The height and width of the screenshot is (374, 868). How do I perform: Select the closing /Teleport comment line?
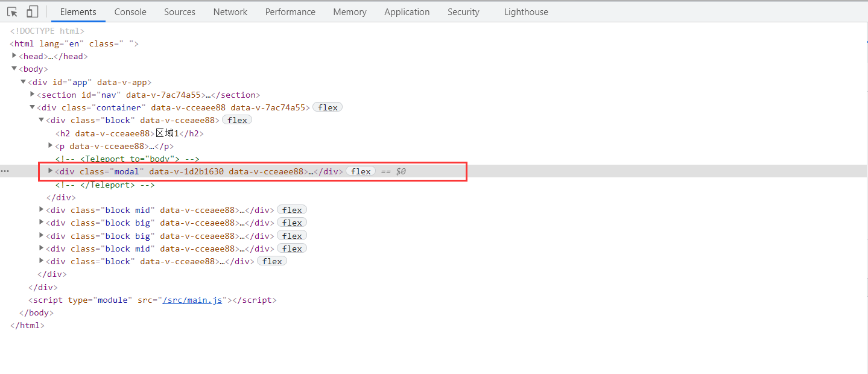105,185
